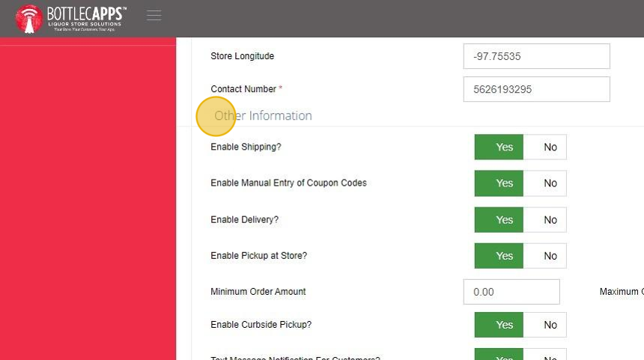Click the Enable Curbside Pickup? label
644x360 pixels.
pos(261,325)
